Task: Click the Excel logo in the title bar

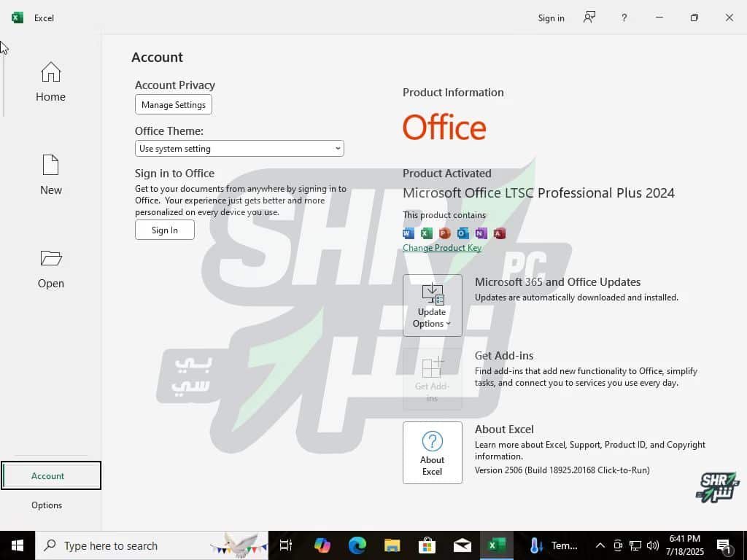Action: [18, 17]
